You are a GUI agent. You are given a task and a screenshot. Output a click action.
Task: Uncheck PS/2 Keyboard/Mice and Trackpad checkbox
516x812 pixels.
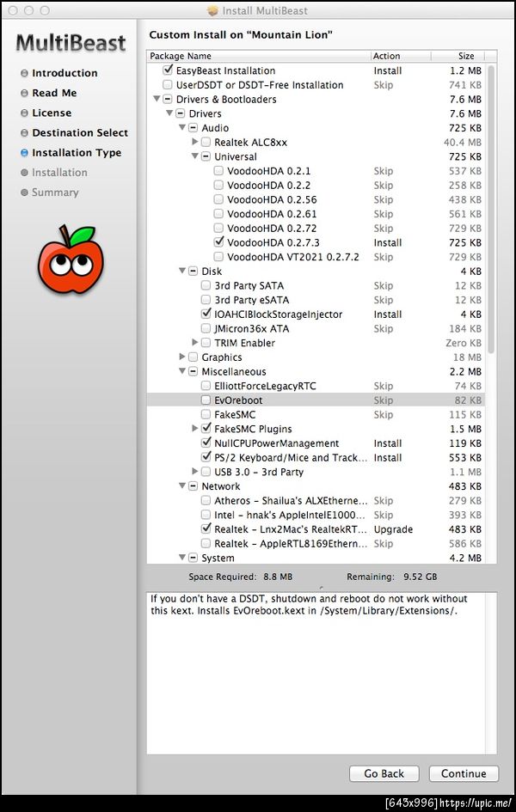point(206,457)
